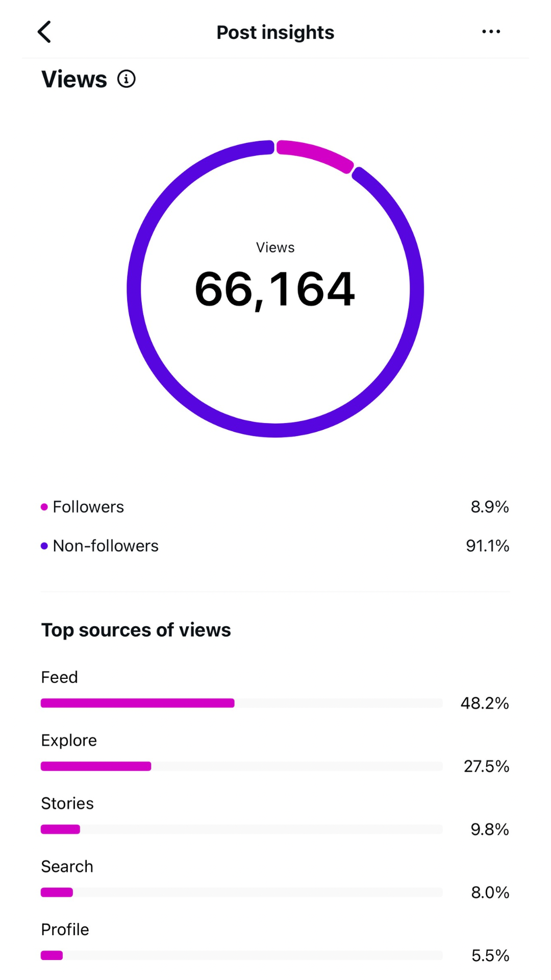Screen dimensions: 551x980
Task: Click the back arrow to leave Post insights
Action: click(x=45, y=32)
